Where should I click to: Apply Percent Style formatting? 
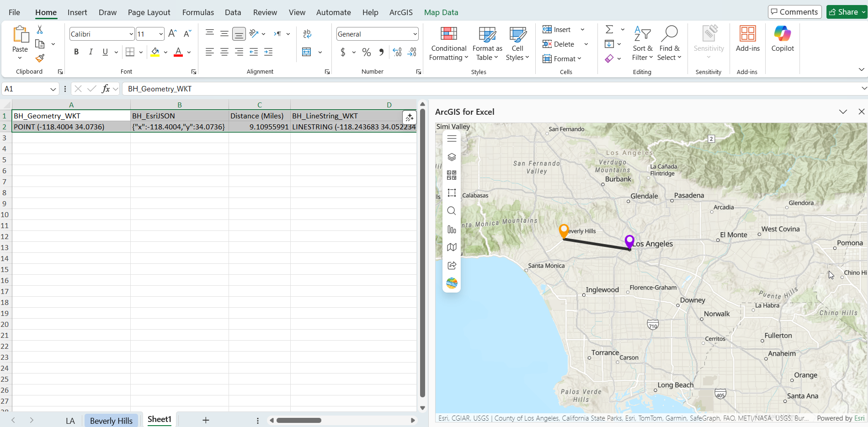point(367,52)
